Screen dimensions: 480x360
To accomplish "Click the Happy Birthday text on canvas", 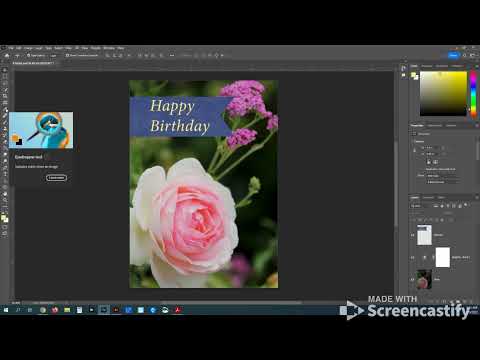I will coord(180,116).
